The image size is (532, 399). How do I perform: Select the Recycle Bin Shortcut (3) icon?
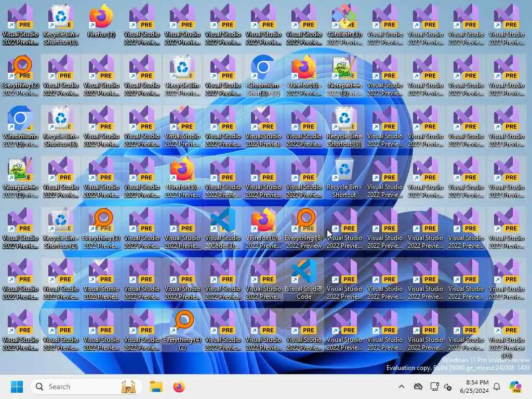coord(61,126)
